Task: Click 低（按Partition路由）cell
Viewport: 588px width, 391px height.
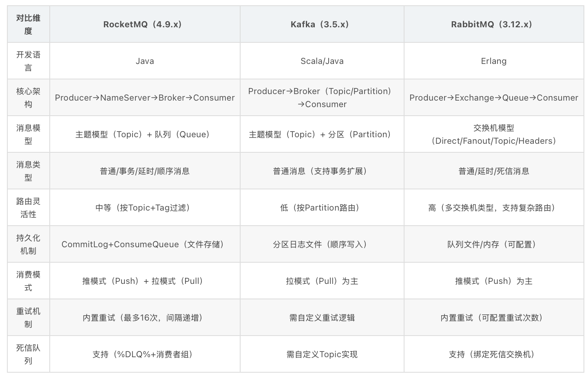Action: 322,207
